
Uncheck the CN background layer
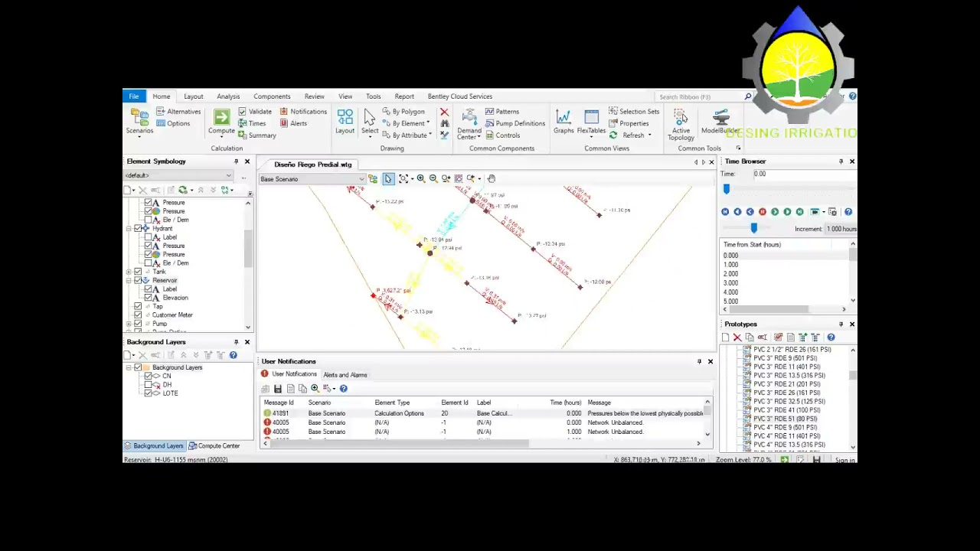(x=148, y=377)
